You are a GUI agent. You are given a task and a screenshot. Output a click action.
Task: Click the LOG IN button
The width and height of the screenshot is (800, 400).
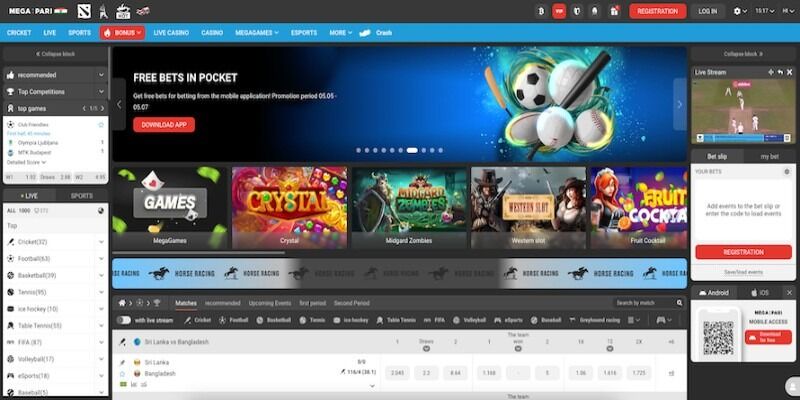pyautogui.click(x=708, y=11)
